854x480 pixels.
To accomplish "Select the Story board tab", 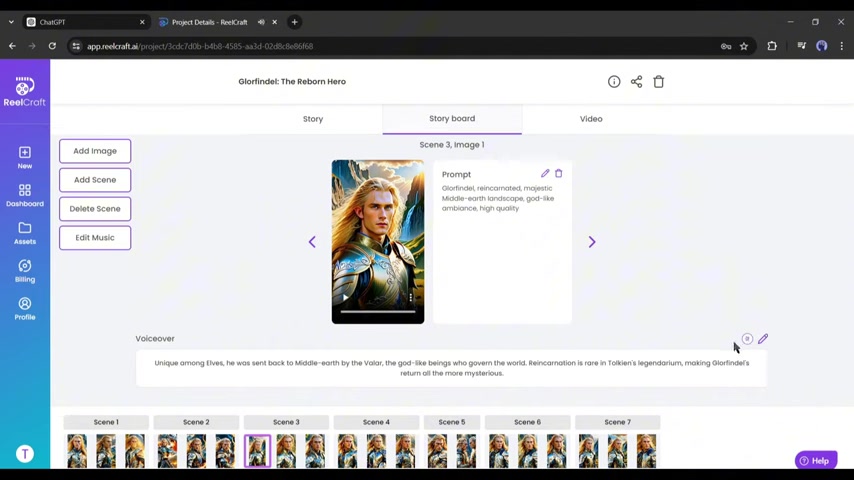I will pyautogui.click(x=452, y=119).
